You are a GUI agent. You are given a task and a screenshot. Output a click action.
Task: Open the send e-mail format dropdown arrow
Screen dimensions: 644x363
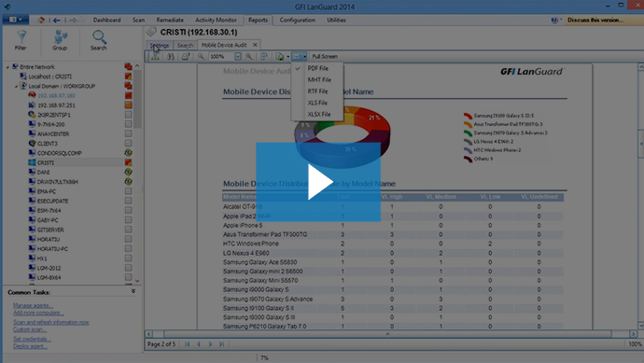coord(305,57)
